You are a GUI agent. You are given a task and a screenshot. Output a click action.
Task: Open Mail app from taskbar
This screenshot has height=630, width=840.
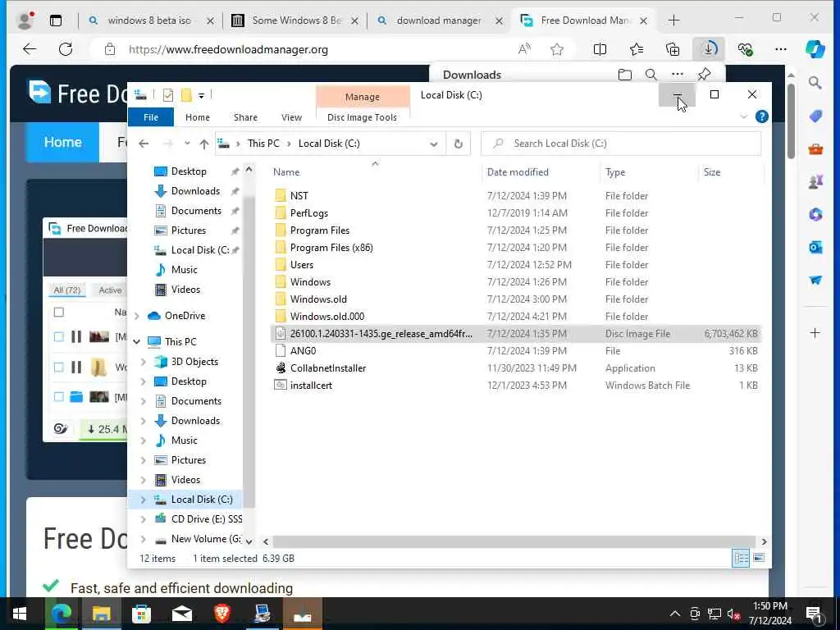point(181,614)
